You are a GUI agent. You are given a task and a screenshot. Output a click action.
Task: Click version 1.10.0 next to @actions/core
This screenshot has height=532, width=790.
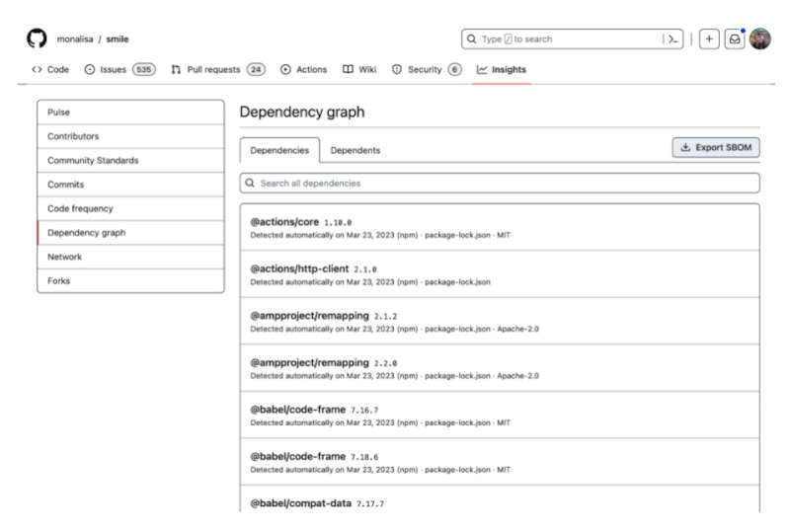(338, 223)
